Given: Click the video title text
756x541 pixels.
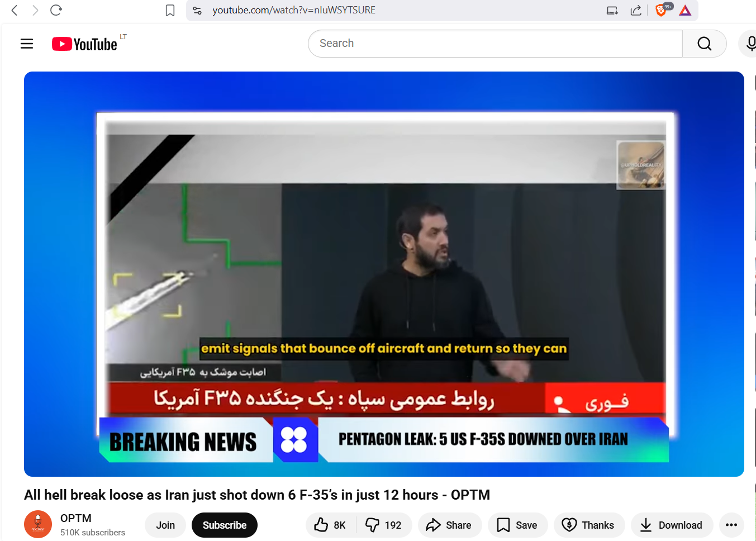Looking at the screenshot, I should pos(257,495).
